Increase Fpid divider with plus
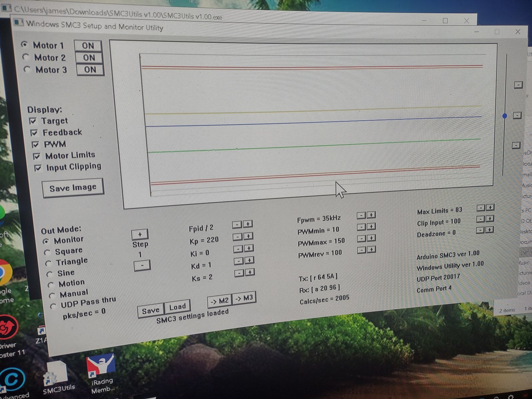 248,224
